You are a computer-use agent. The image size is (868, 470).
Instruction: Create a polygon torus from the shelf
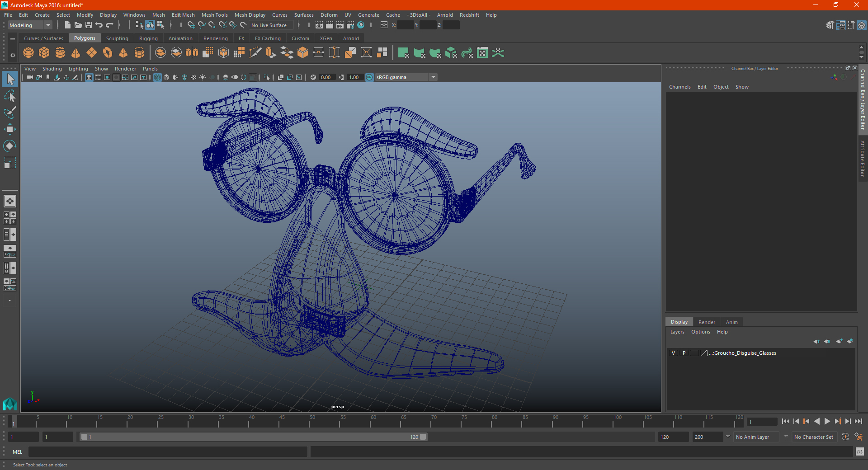(108, 53)
